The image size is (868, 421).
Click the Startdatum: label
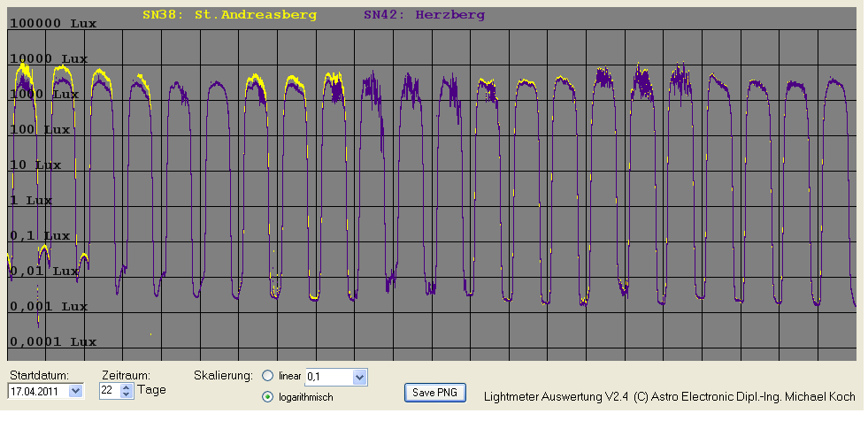coord(39,376)
